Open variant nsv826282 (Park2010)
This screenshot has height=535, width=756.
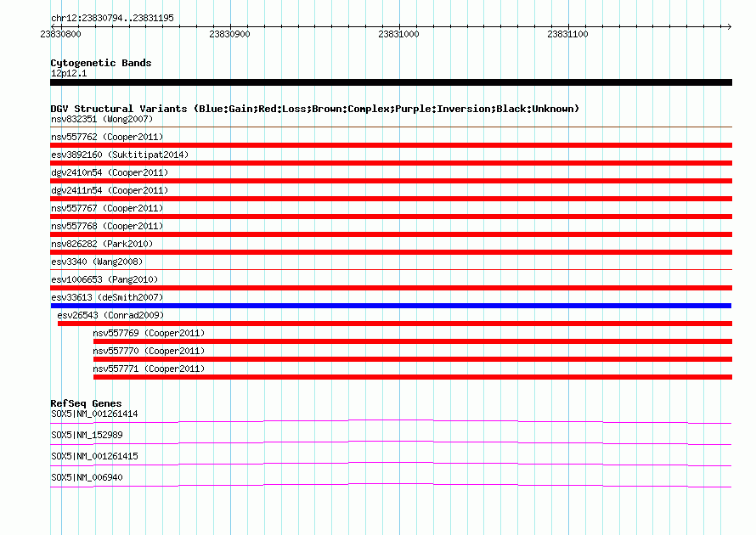tap(102, 244)
